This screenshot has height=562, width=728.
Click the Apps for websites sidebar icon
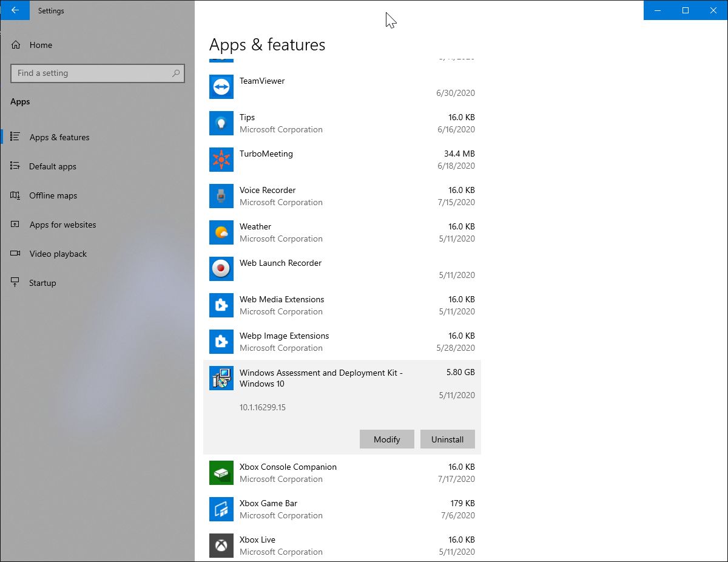[16, 225]
